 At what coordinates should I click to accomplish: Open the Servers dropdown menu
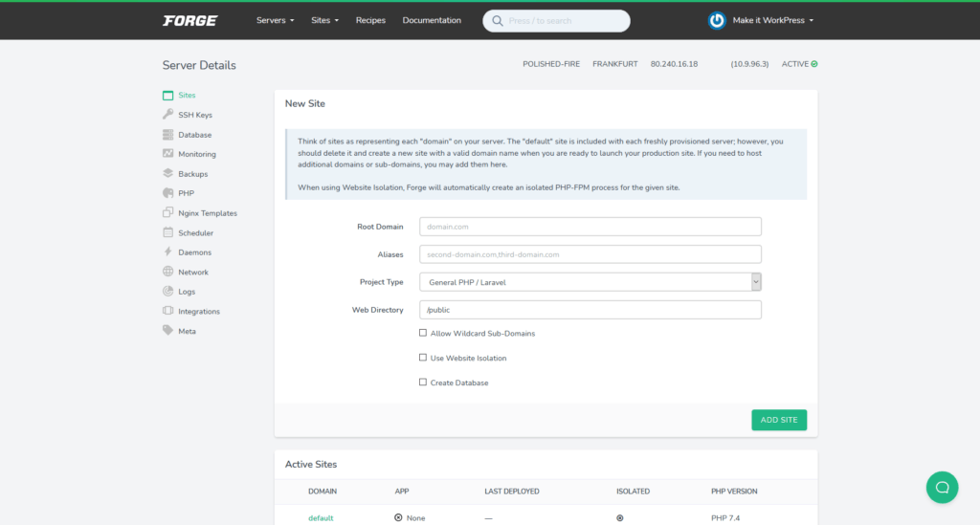[x=275, y=21]
